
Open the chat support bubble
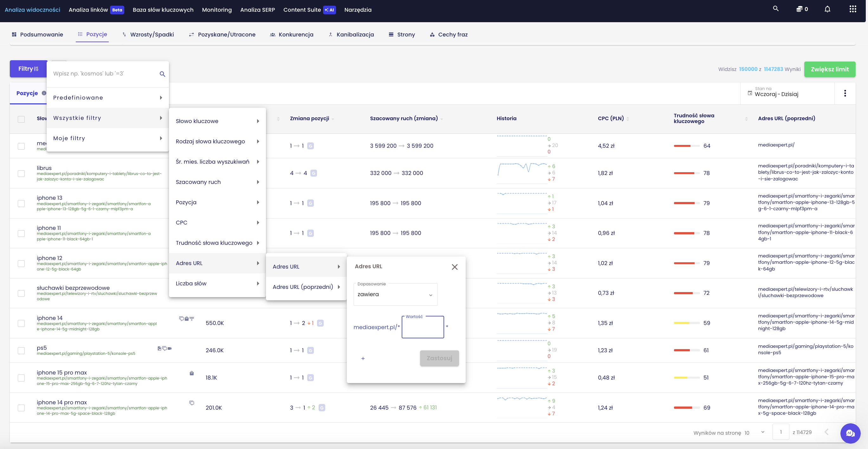(850, 433)
